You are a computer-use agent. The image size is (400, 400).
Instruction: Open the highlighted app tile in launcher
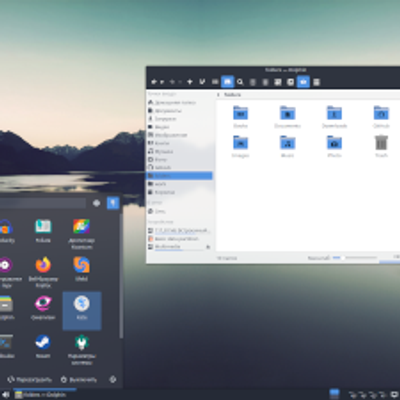pos(82,311)
